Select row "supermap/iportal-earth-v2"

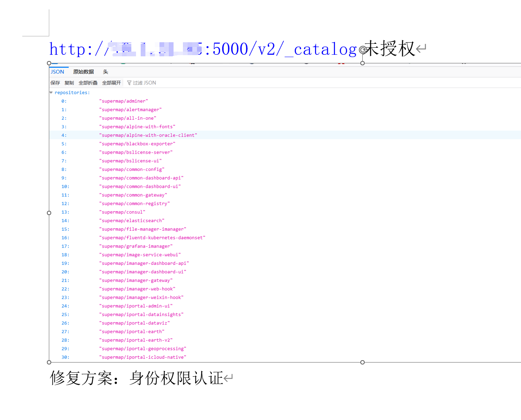285,340
